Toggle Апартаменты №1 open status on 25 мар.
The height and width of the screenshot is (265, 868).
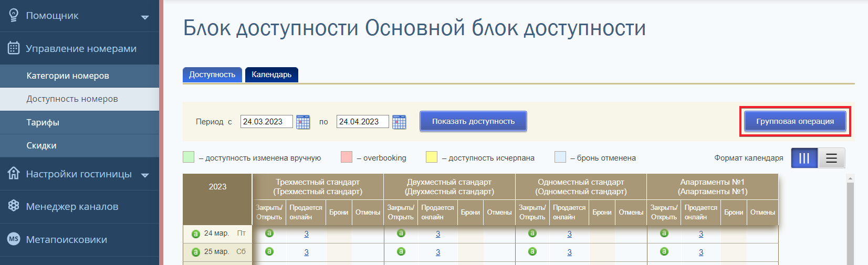(x=664, y=251)
